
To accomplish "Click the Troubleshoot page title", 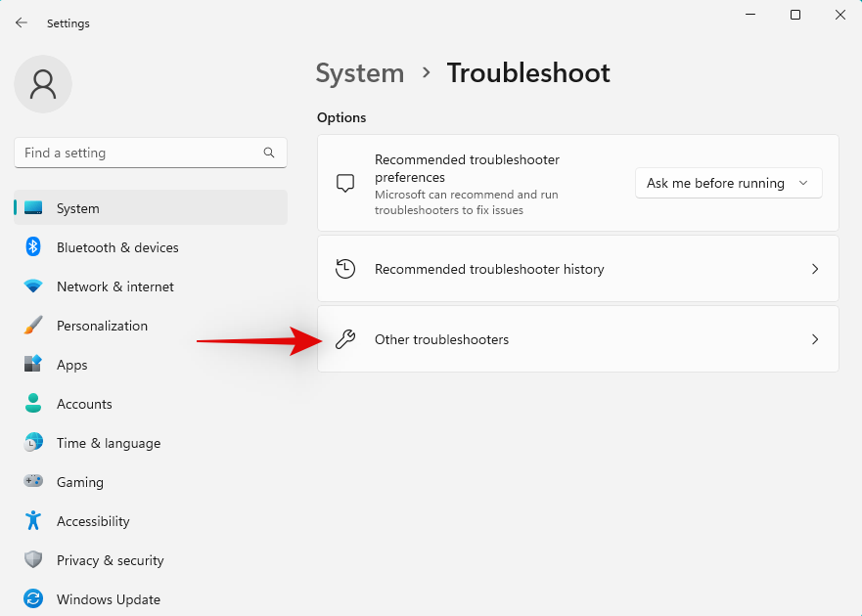I will 528,73.
